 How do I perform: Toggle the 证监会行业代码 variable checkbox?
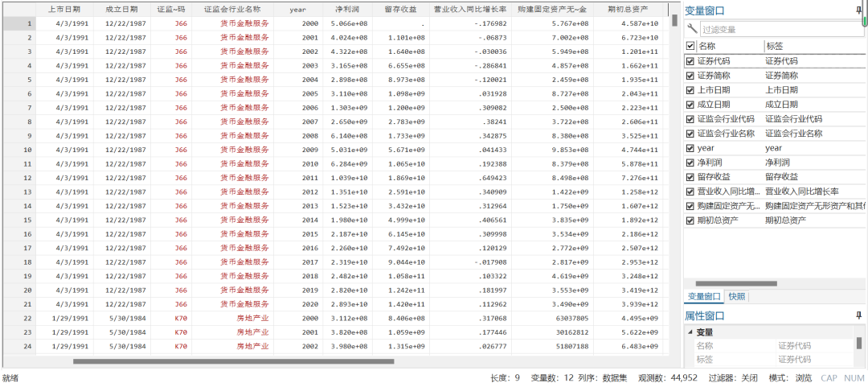(690, 118)
